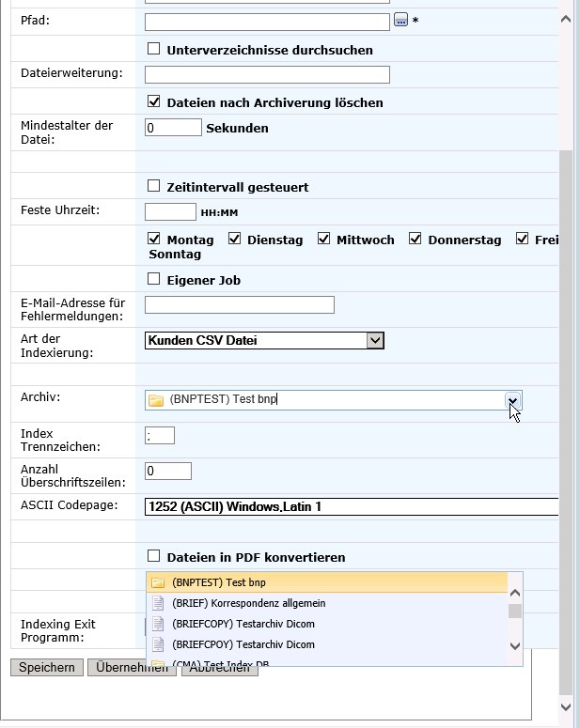The image size is (580, 728).
Task: Choose (BRIEFCPOY) Testarchiv Dicom from list
Action: pos(327,644)
